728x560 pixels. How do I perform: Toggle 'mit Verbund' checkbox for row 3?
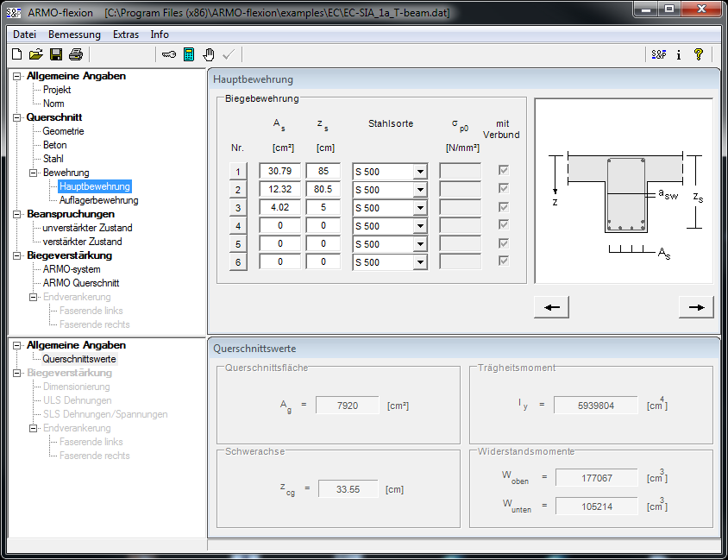point(504,207)
